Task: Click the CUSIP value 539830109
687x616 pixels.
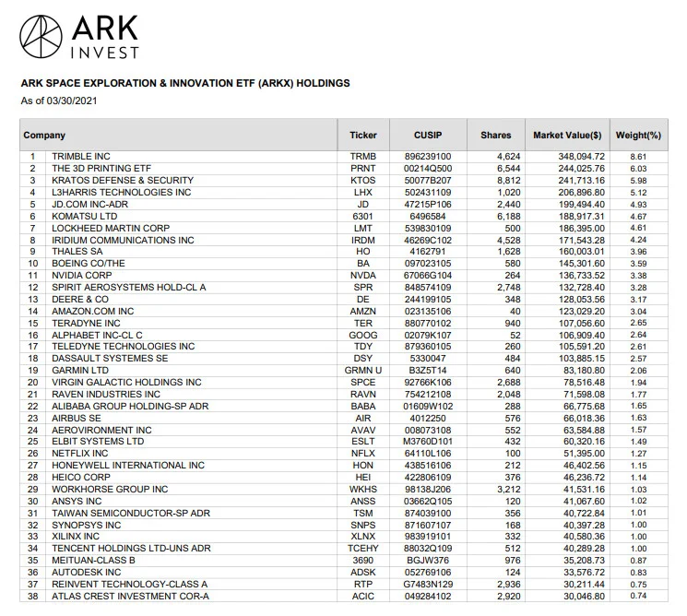Action: click(428, 229)
